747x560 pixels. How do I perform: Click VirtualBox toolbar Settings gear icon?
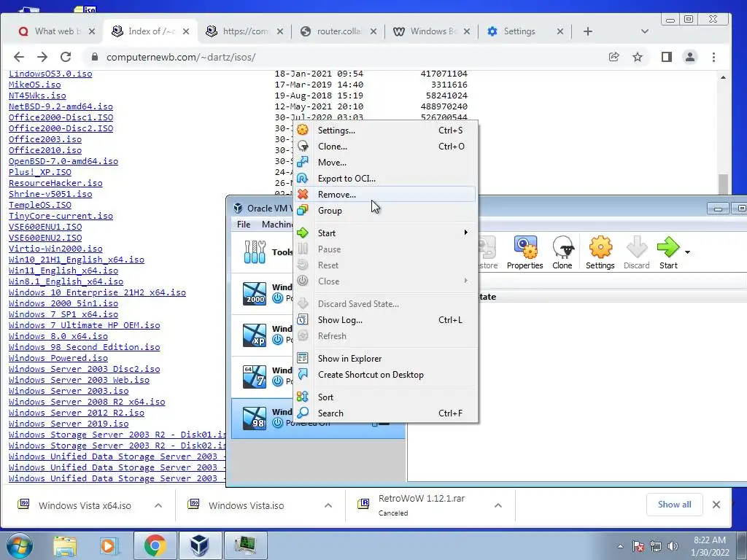pyautogui.click(x=600, y=252)
